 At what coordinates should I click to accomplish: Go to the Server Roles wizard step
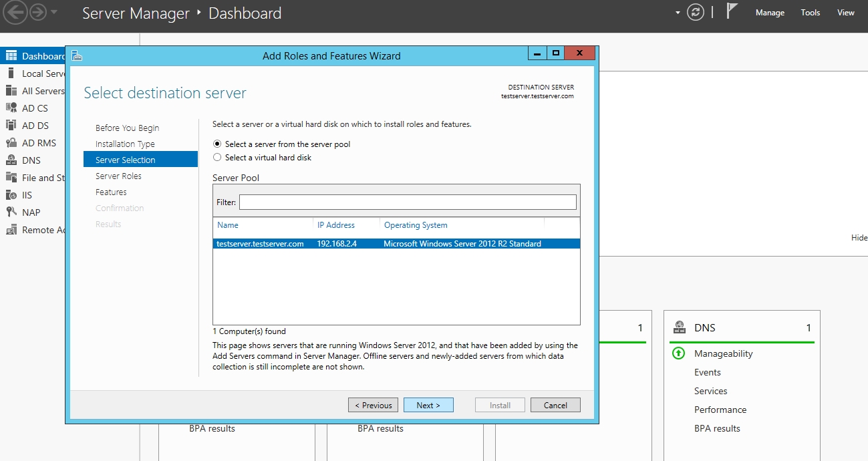click(x=118, y=176)
